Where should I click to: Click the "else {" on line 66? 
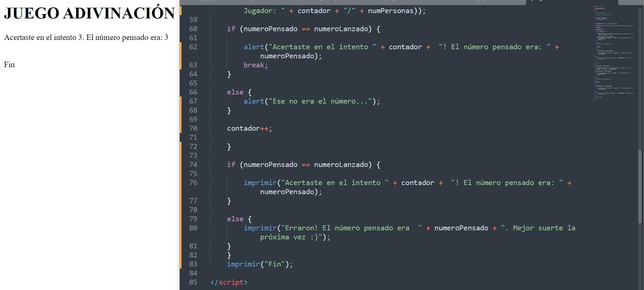pyautogui.click(x=239, y=92)
